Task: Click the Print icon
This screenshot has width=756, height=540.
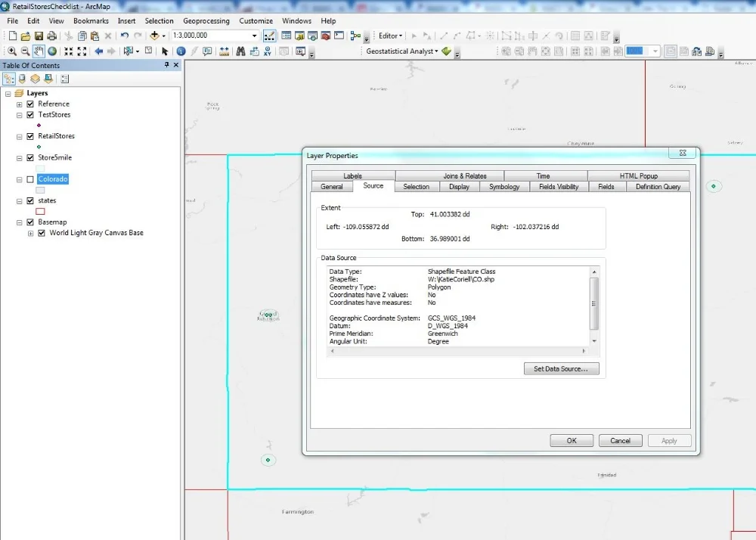Action: tap(51, 36)
